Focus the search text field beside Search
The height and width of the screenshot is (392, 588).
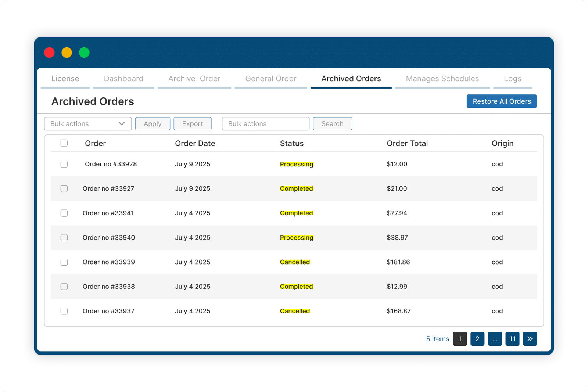pyautogui.click(x=266, y=124)
